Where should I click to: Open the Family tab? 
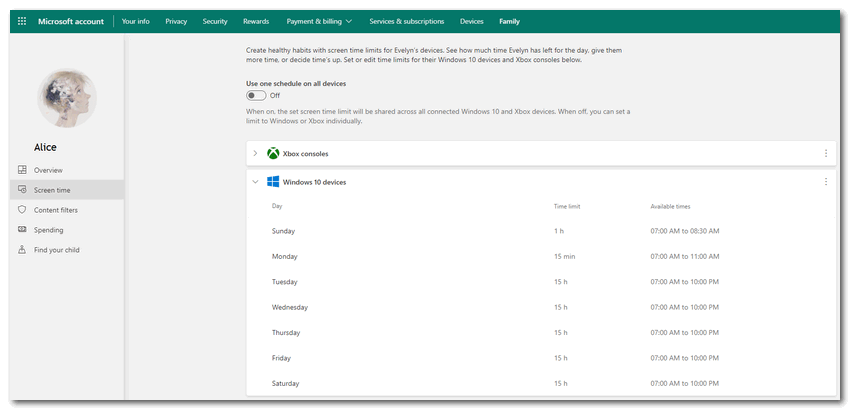coord(510,21)
